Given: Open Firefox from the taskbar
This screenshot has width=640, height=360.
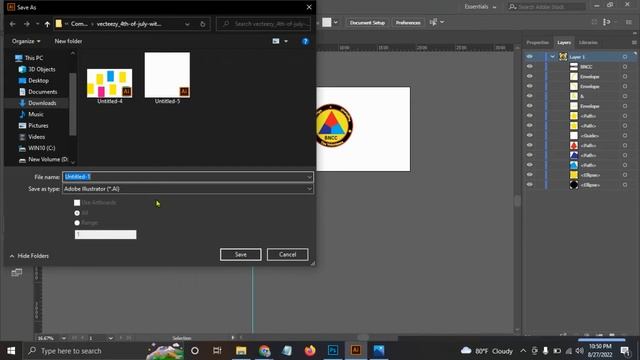Looking at the screenshot, I should click(310, 350).
